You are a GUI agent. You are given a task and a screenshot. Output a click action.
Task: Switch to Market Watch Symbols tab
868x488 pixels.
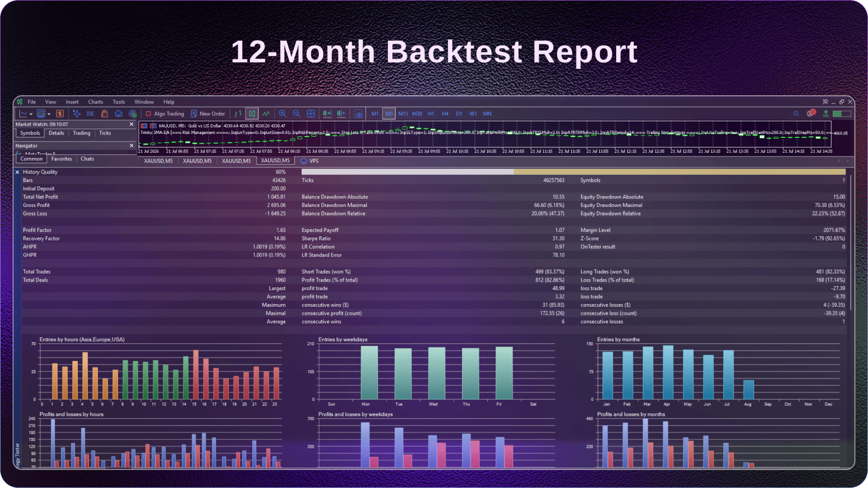pos(30,133)
